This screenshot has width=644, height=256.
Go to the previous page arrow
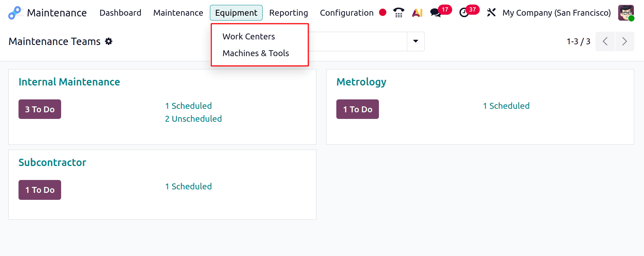pyautogui.click(x=605, y=42)
